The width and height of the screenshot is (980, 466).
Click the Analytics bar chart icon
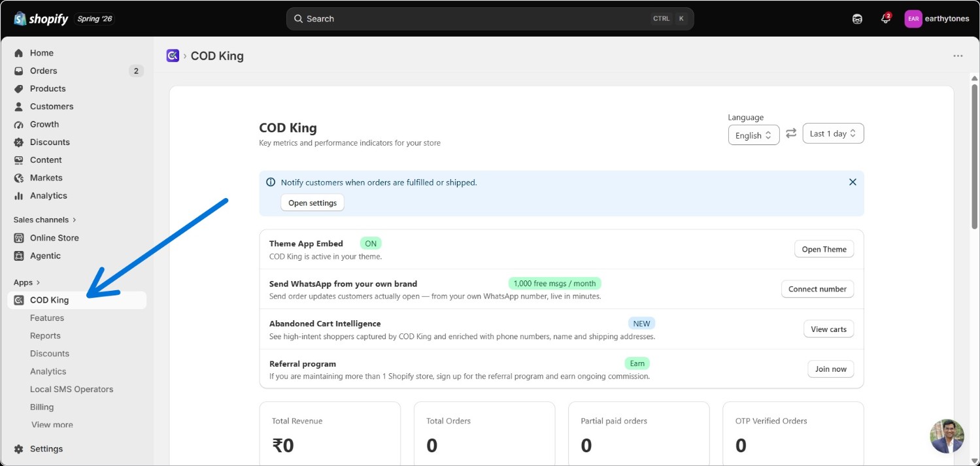point(18,195)
